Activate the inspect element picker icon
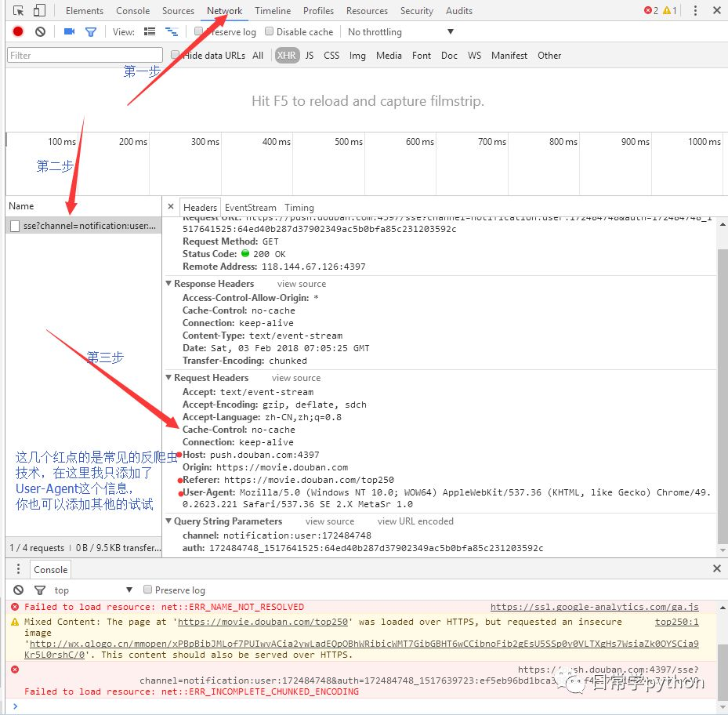This screenshot has height=715, width=728. (x=18, y=10)
